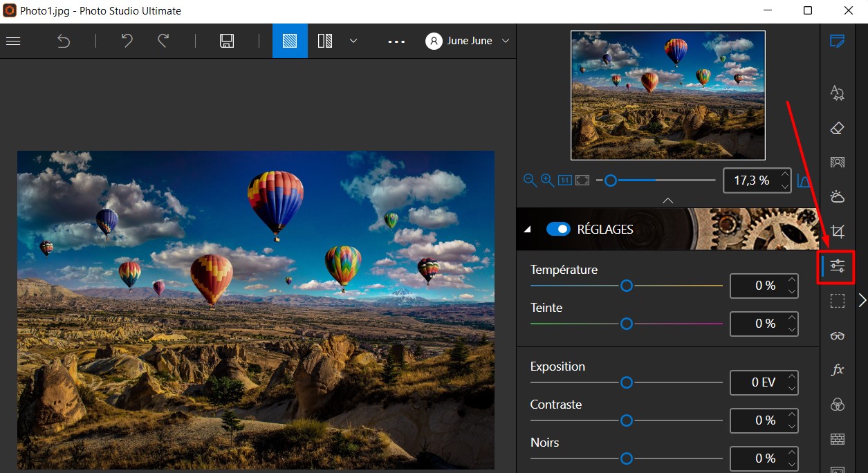The image size is (868, 473).
Task: Open the glasses presets tool
Action: coord(838,335)
